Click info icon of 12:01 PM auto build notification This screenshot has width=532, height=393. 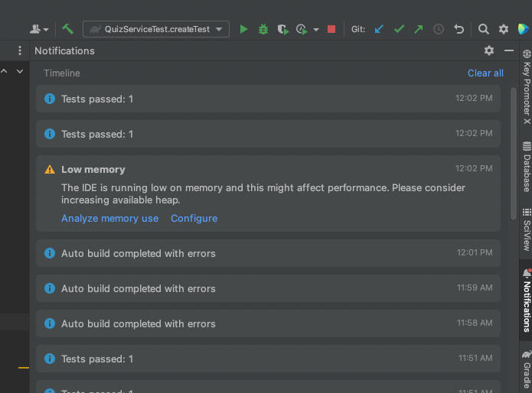click(x=50, y=253)
